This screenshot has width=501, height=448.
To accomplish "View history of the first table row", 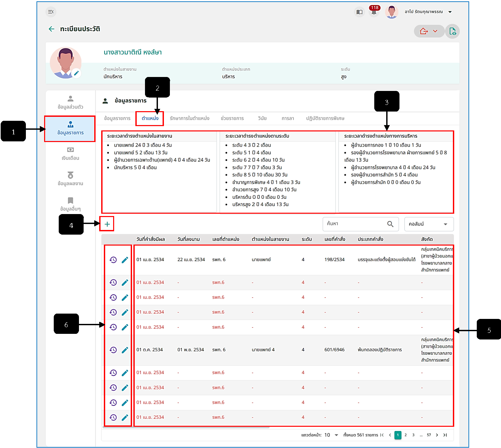I will point(113,260).
